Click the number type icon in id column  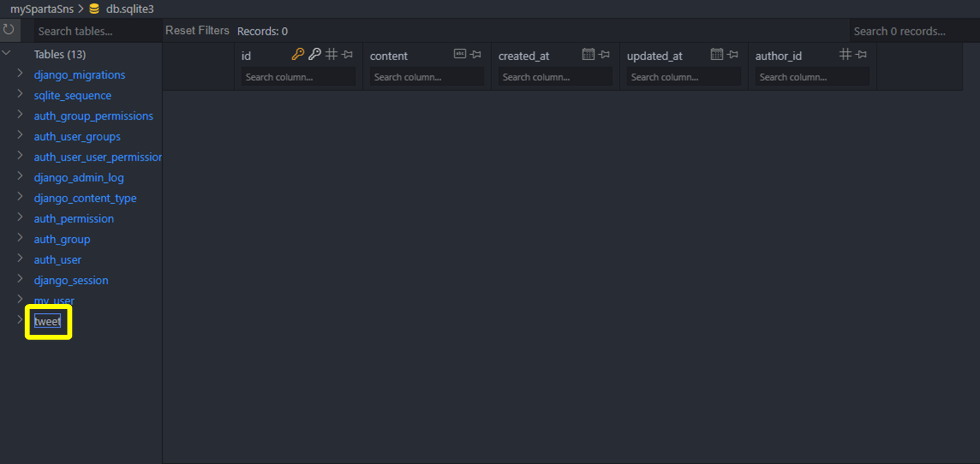click(331, 54)
